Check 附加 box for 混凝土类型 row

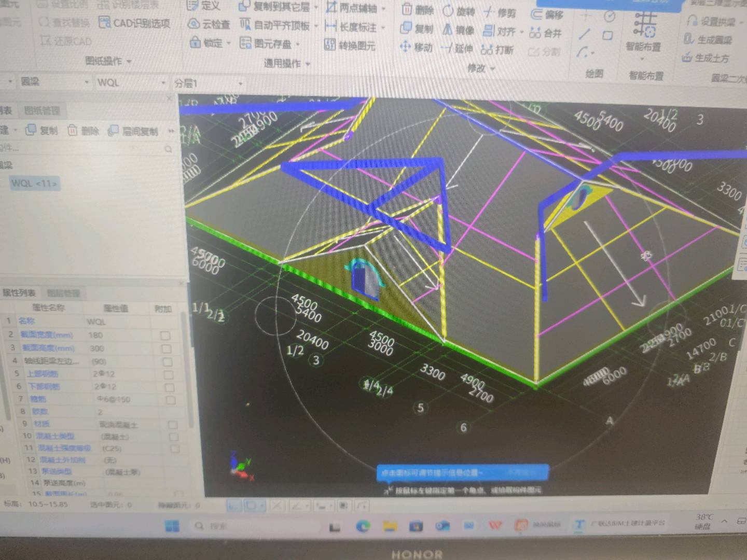(x=174, y=437)
